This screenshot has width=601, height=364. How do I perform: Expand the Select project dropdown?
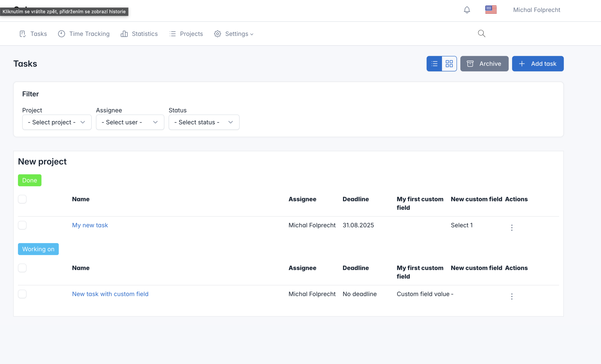(57, 122)
